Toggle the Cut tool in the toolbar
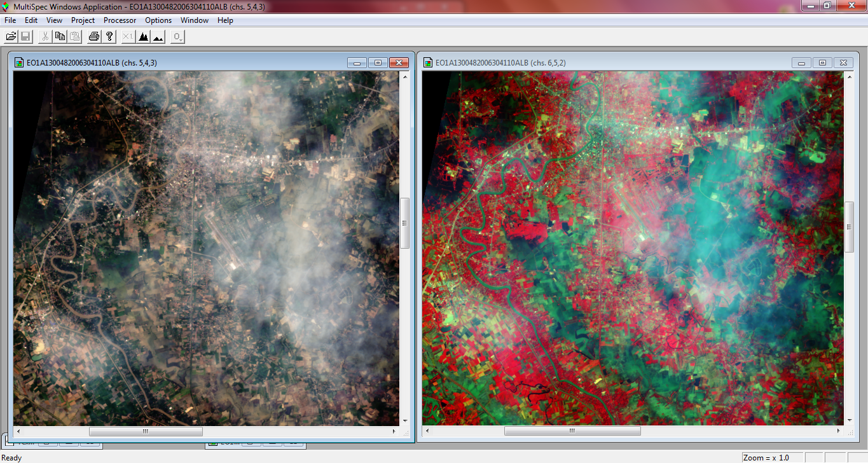The image size is (868, 463). point(45,36)
